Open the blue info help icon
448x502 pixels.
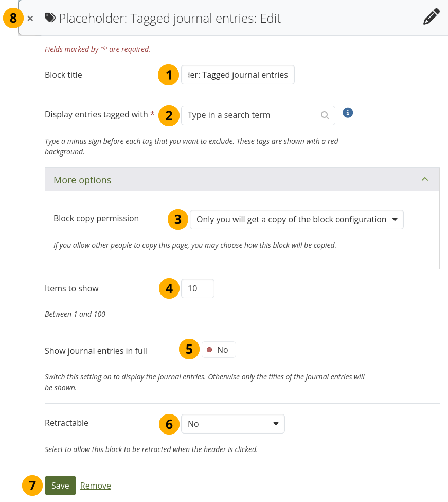pos(348,112)
